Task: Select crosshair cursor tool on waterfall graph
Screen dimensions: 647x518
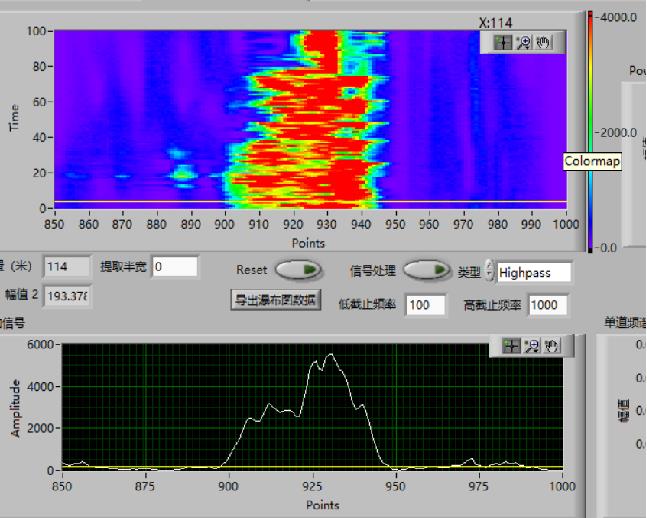Action: (503, 43)
